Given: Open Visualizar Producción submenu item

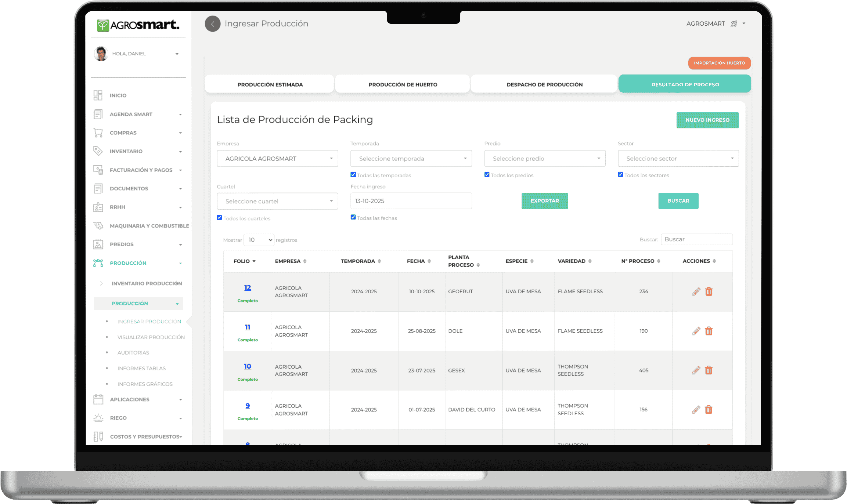Looking at the screenshot, I should coord(151,337).
